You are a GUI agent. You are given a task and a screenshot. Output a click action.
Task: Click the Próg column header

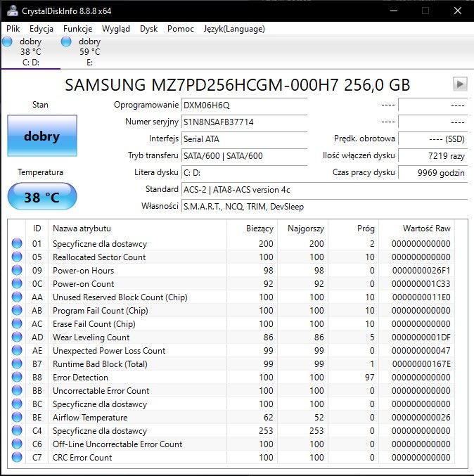(353, 229)
